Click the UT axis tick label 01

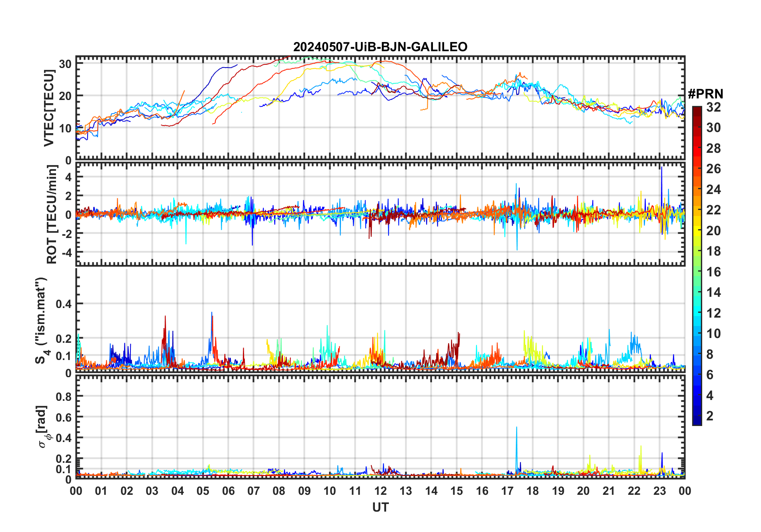(x=101, y=491)
